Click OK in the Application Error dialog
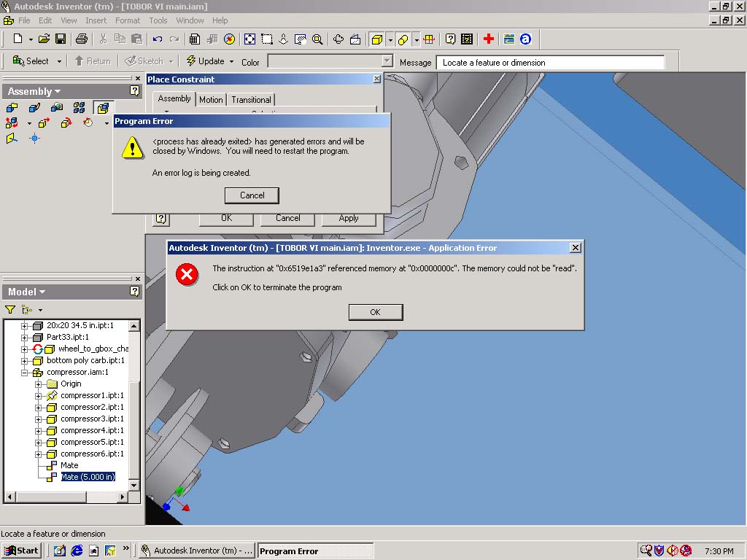 (376, 312)
